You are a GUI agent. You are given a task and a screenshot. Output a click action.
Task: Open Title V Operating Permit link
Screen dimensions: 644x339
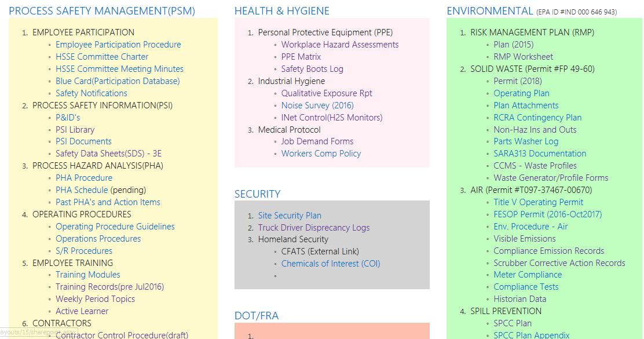(538, 202)
